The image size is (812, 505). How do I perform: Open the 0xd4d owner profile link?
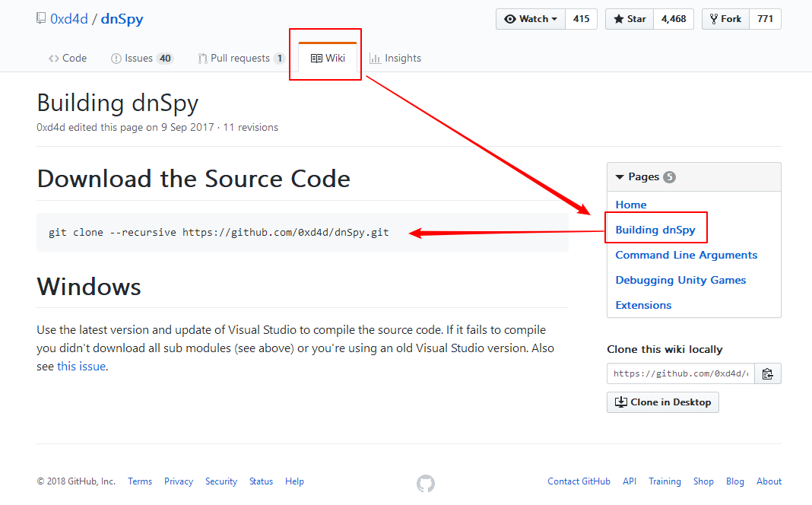coord(69,19)
